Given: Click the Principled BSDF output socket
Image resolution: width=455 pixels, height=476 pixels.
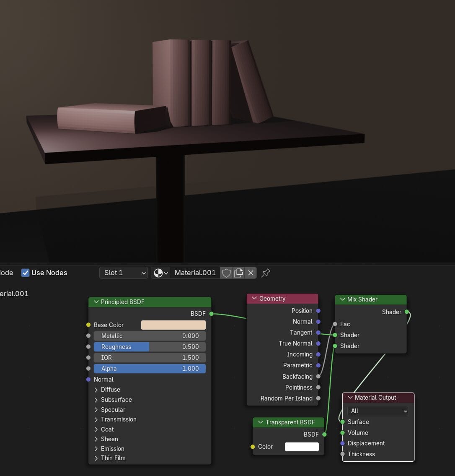Looking at the screenshot, I should point(211,314).
